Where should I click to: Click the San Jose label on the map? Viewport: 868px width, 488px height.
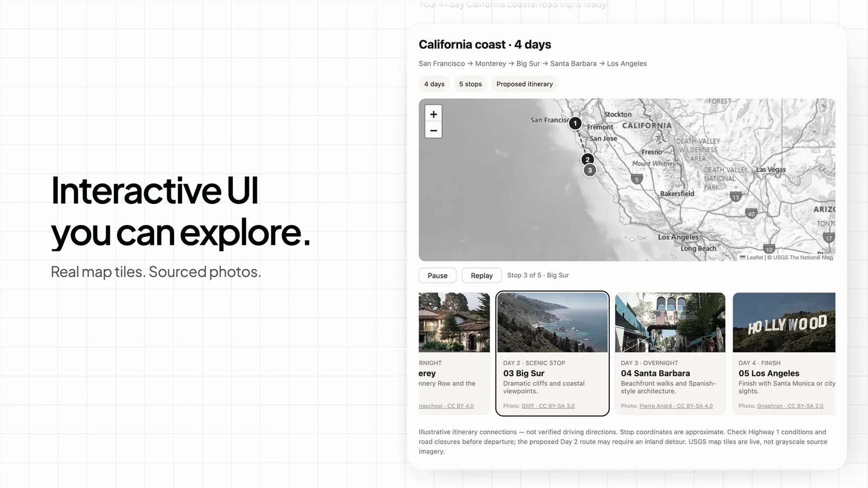(603, 138)
